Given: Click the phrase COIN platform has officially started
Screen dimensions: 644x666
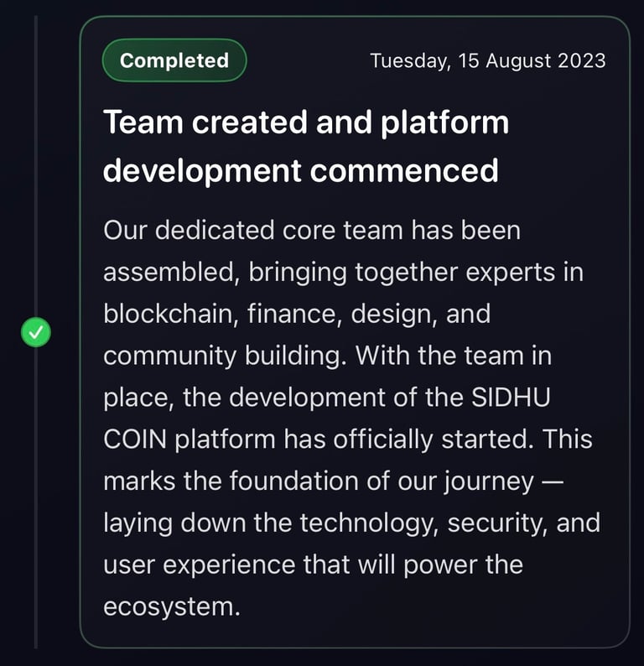Looking at the screenshot, I should pos(318,440).
